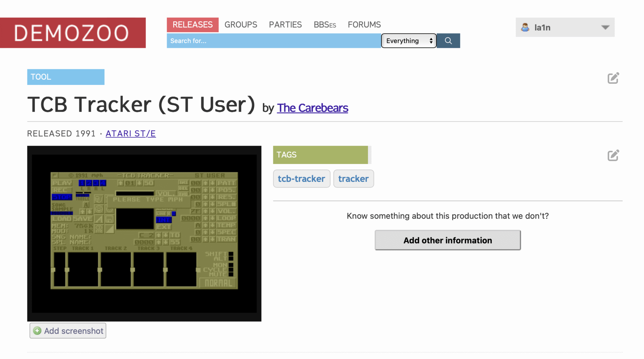
Task: Click the search magnifier icon button
Action: pyautogui.click(x=448, y=41)
